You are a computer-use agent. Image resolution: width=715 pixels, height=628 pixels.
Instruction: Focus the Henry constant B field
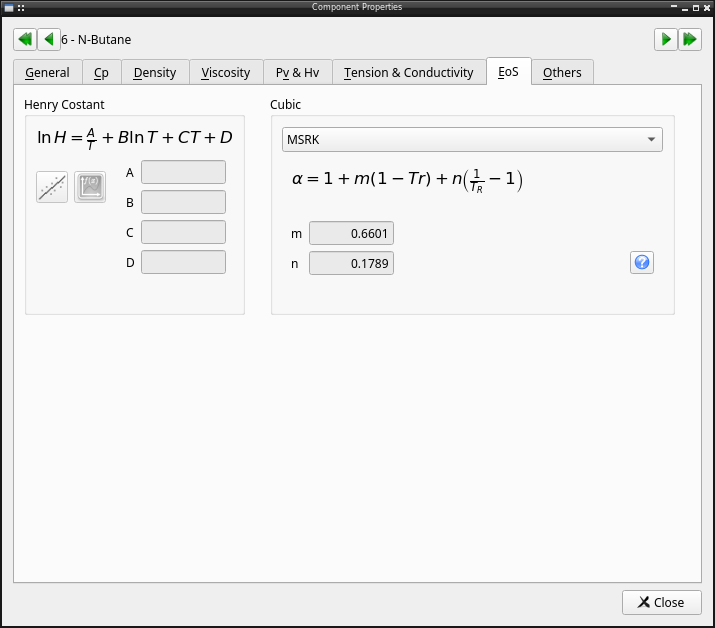tap(183, 202)
